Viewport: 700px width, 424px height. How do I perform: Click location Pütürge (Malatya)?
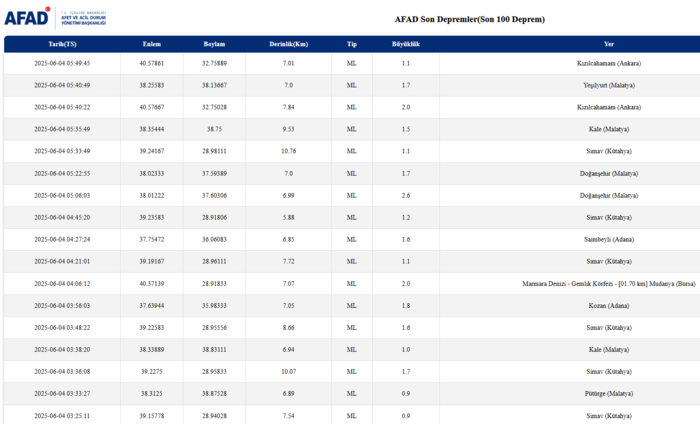tap(609, 394)
